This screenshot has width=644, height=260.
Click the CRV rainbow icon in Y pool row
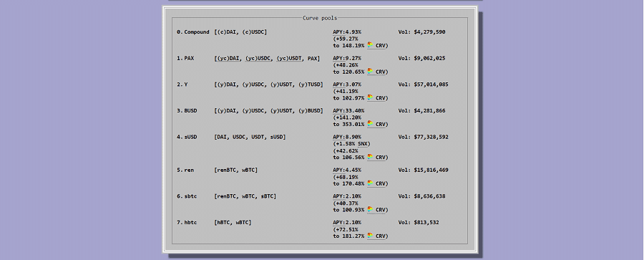tap(370, 97)
